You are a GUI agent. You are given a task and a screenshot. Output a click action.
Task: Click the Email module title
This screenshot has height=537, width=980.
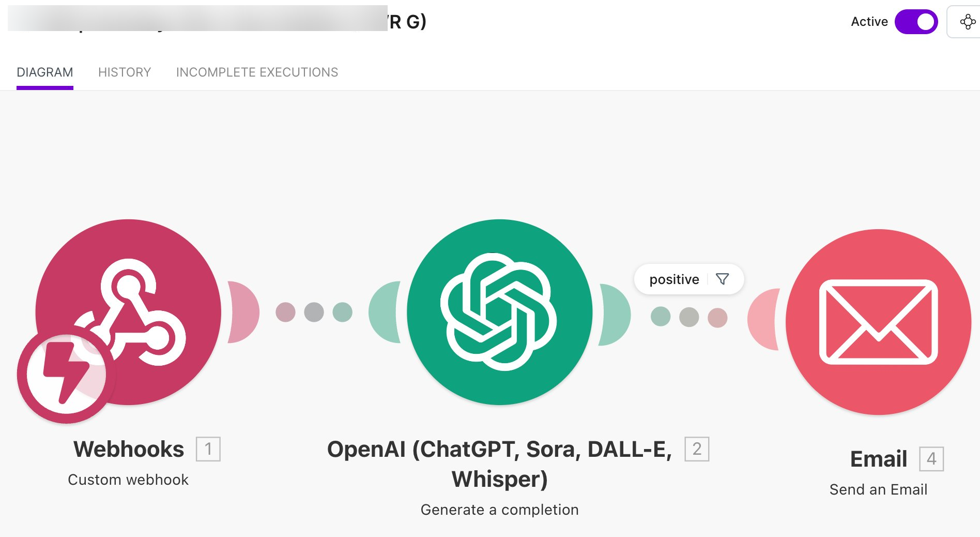tap(878, 459)
